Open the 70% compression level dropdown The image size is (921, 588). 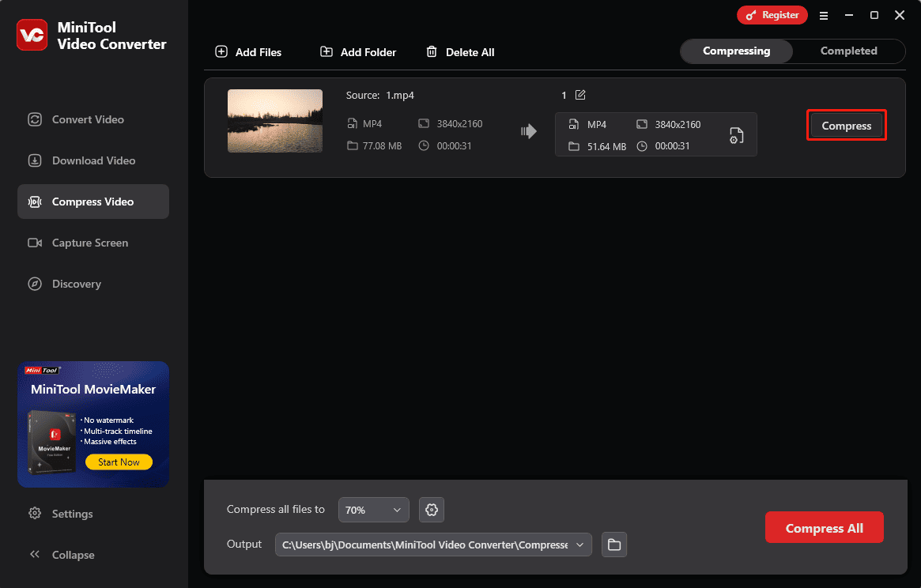pos(374,510)
